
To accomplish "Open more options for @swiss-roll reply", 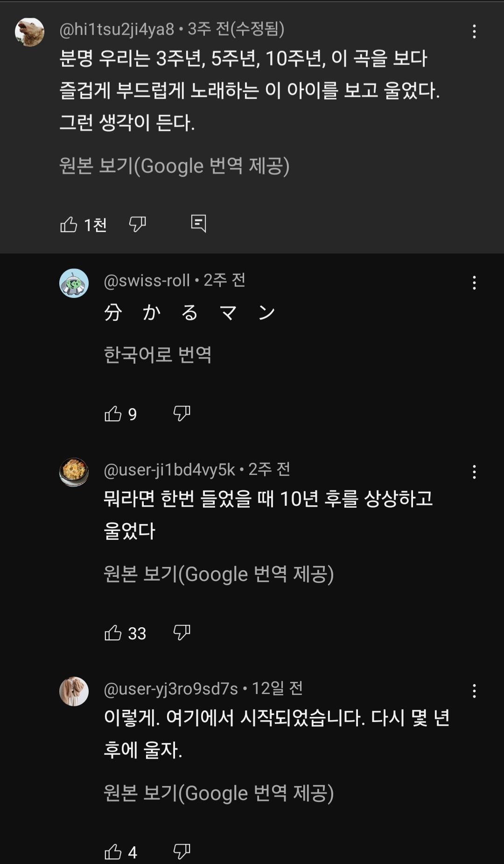I will pyautogui.click(x=474, y=283).
